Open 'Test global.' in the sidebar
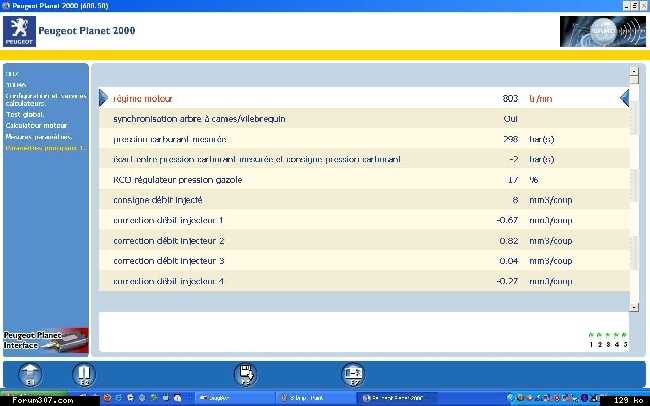 coord(25,114)
